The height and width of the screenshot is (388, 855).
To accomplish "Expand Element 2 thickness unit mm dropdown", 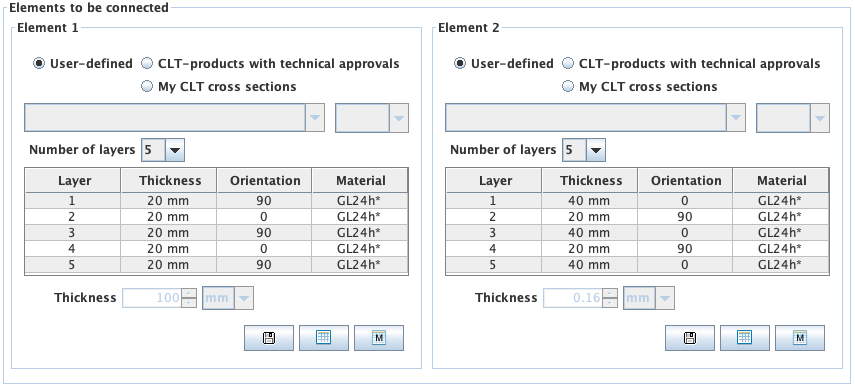I will pos(649,298).
